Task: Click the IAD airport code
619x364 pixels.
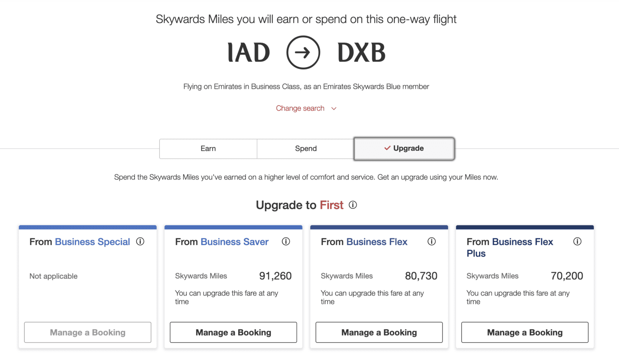Action: click(248, 53)
